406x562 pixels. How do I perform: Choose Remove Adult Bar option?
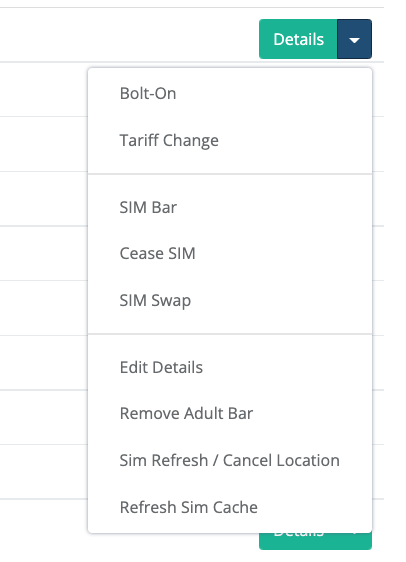pyautogui.click(x=230, y=413)
